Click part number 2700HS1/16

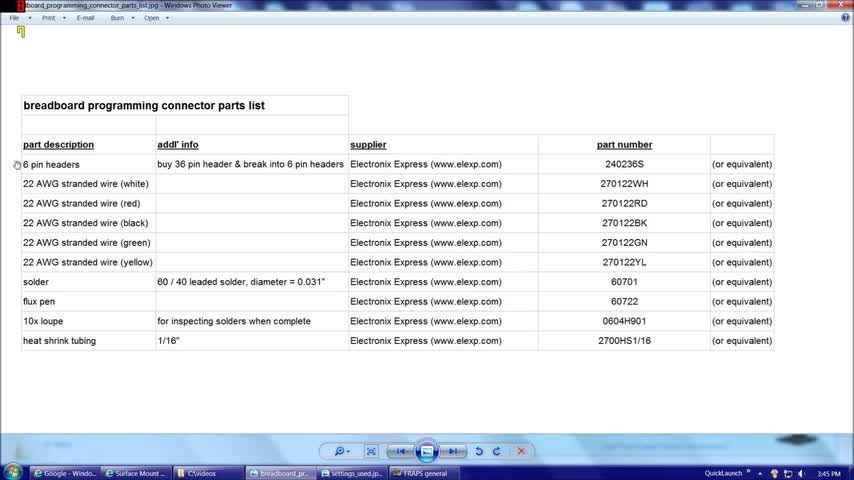click(624, 341)
